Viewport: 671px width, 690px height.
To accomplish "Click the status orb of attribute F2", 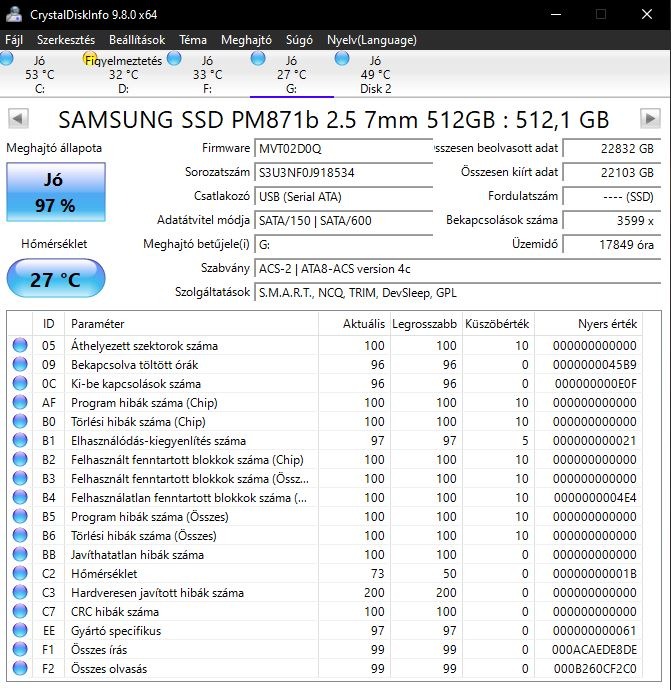I will point(20,668).
